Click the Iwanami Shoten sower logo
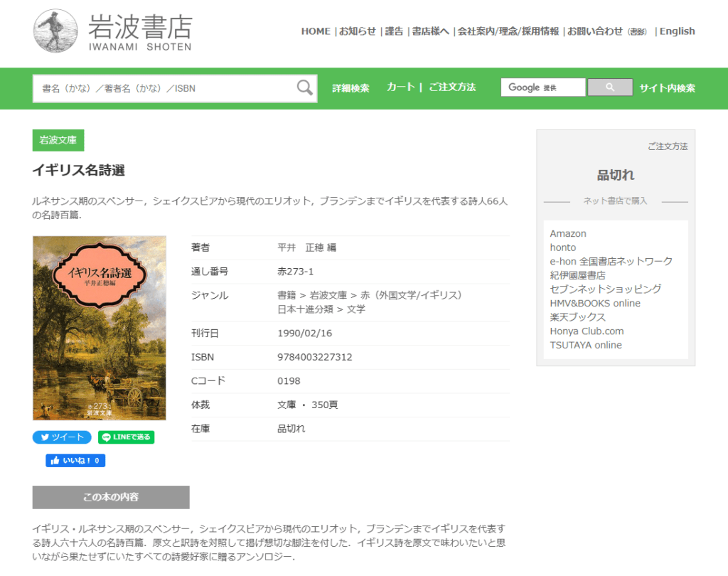Screen dimensions: 728x576 point(55,31)
